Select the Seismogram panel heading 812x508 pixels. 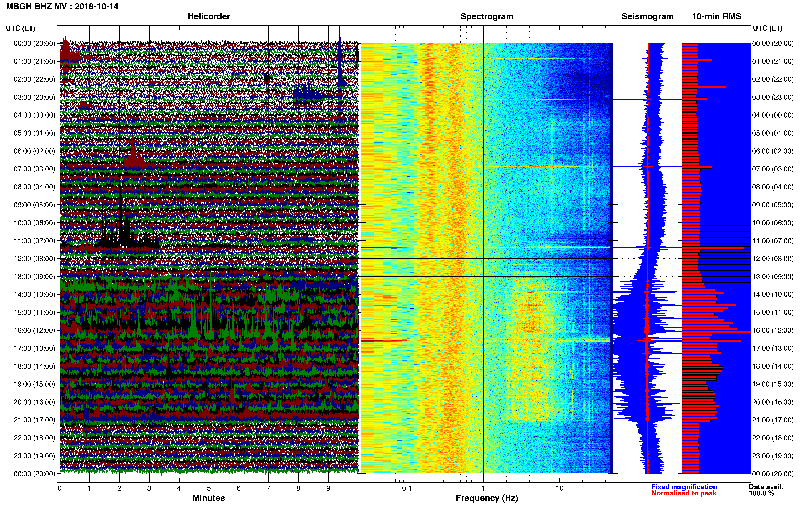coord(648,16)
